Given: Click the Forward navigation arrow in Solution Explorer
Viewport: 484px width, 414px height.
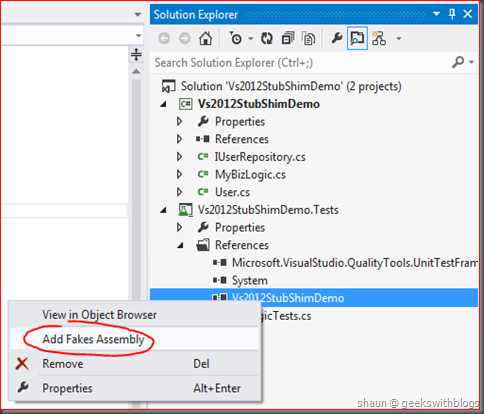Looking at the screenshot, I should pos(184,39).
